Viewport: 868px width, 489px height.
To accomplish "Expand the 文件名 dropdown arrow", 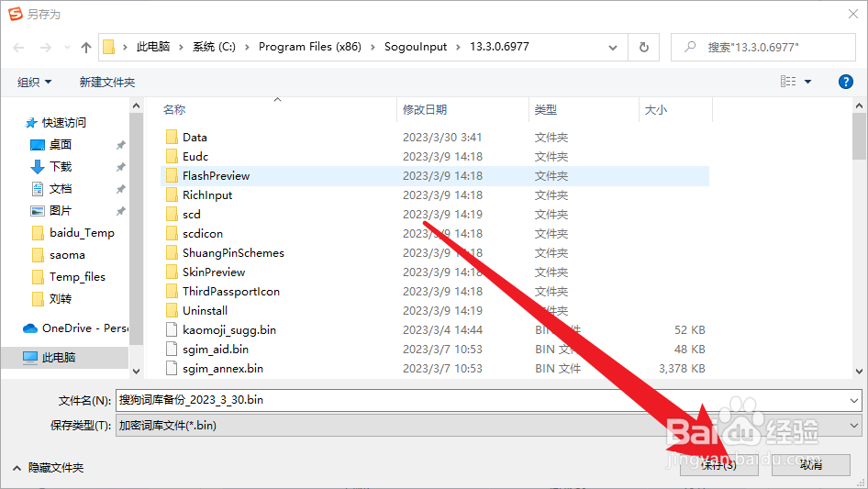I will [x=854, y=400].
